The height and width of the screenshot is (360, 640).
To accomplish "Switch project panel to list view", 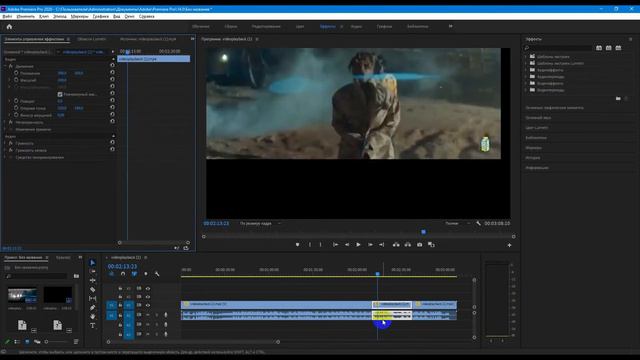I will (x=17, y=342).
